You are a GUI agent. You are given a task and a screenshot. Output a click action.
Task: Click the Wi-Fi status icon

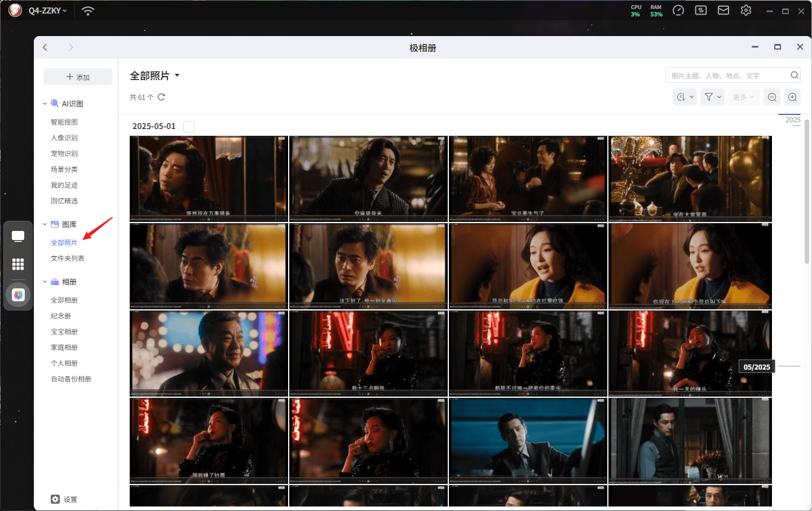pyautogui.click(x=88, y=11)
